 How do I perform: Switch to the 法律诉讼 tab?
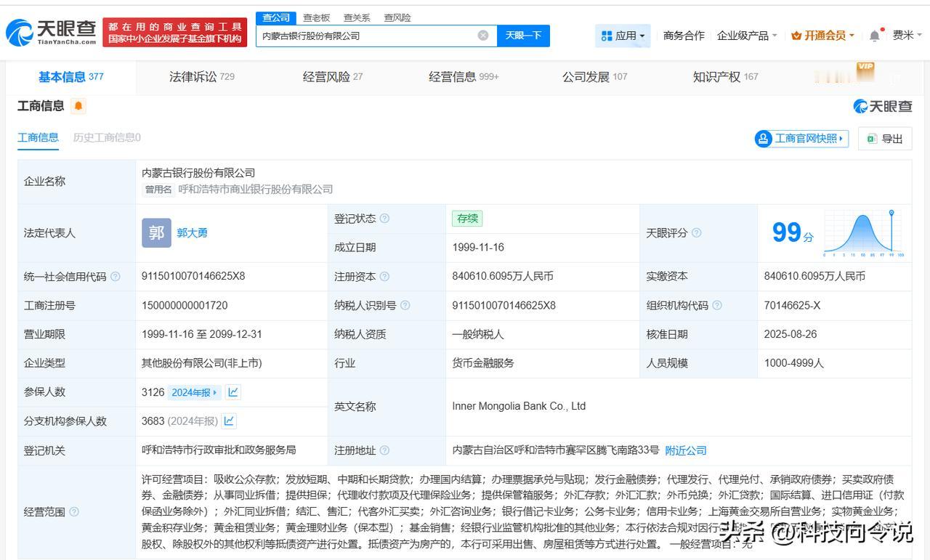click(x=202, y=77)
